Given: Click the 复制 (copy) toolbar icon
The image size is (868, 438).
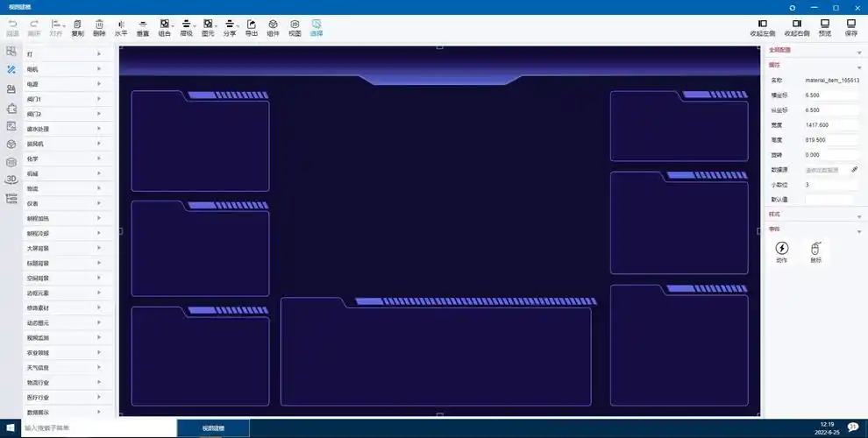Looking at the screenshot, I should click(77, 24).
